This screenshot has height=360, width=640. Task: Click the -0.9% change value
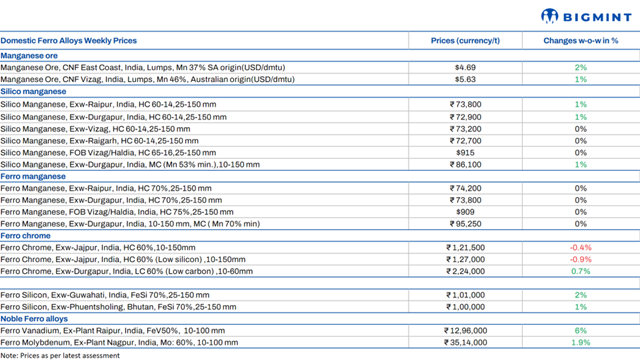point(580,259)
